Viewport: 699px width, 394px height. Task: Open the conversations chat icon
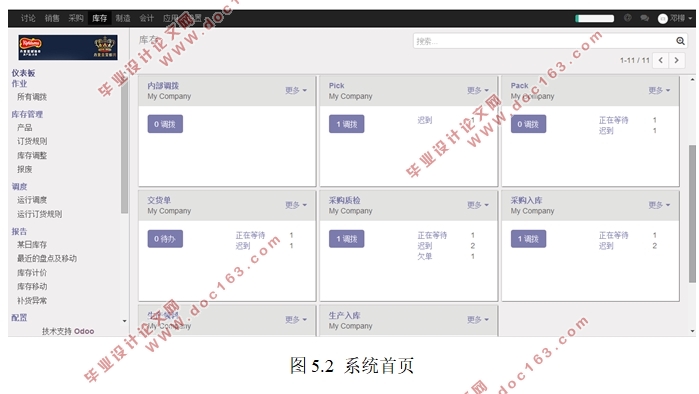coord(644,18)
